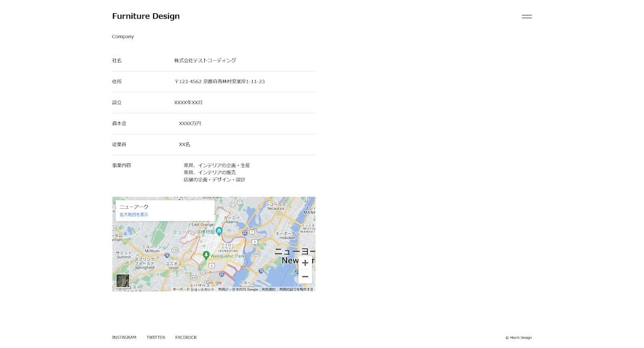The height and width of the screenshot is (348, 644).
Task: Click the XXXX年XX月 established value
Action: tap(188, 102)
